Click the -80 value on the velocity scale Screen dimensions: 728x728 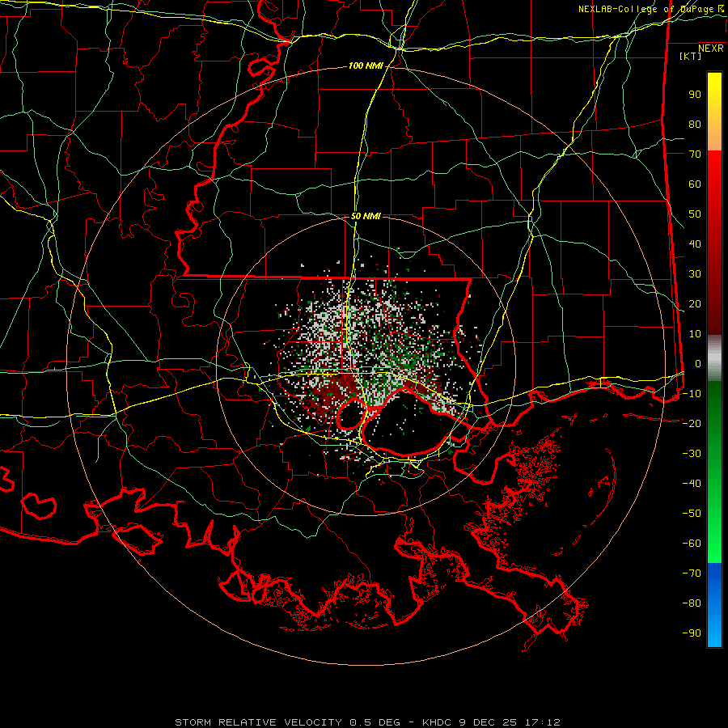click(692, 603)
